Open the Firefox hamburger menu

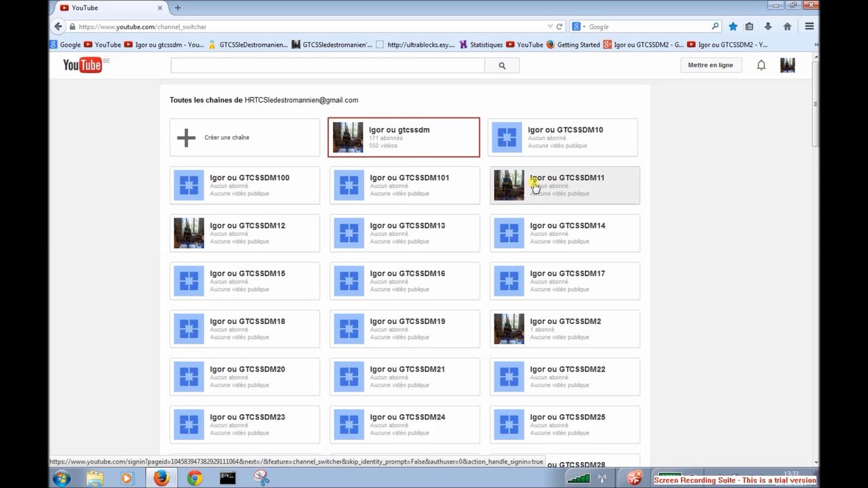click(809, 26)
